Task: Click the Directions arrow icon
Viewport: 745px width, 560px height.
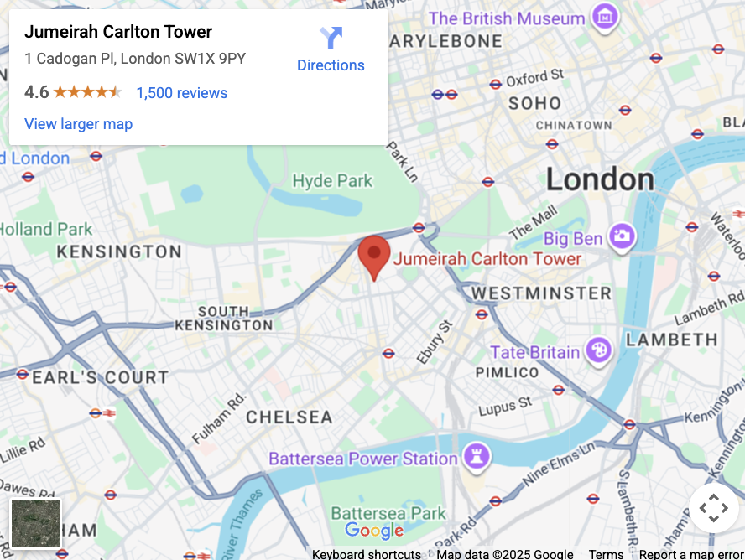Action: click(331, 38)
